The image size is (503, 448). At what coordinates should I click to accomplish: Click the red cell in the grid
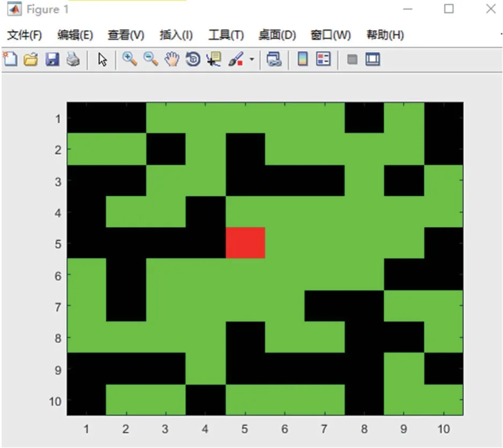(x=245, y=242)
